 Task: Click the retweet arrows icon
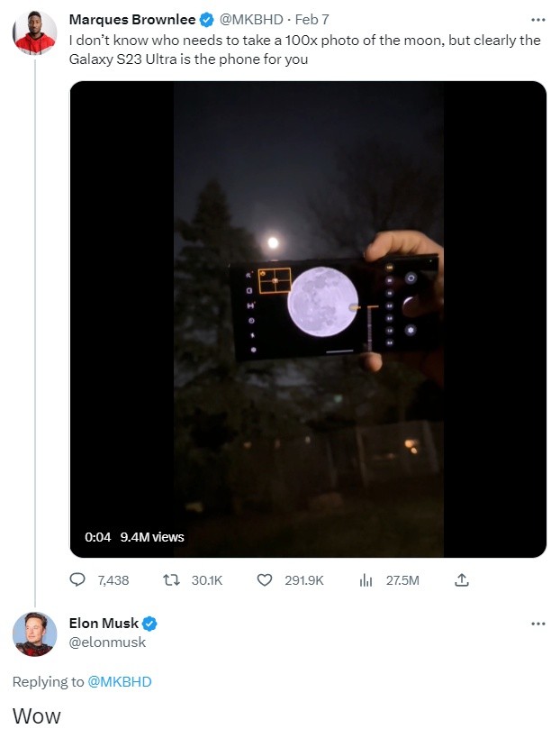click(171, 580)
